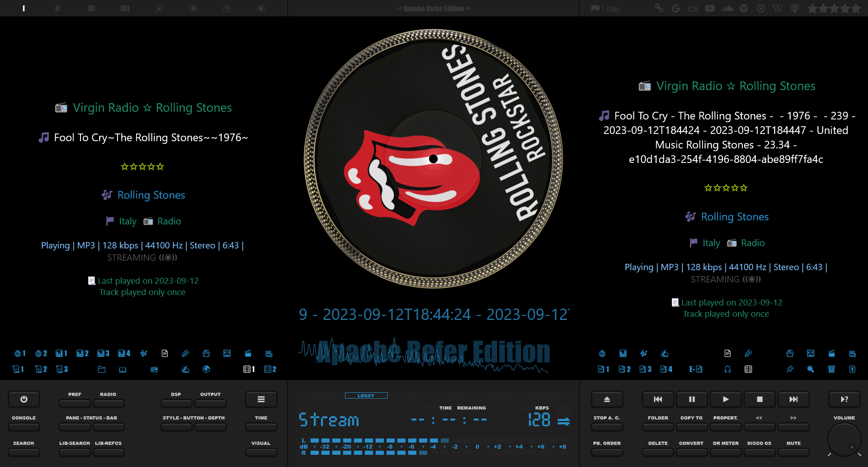The height and width of the screenshot is (467, 868).
Task: Toggle the OUTPUT button
Action: click(211, 403)
